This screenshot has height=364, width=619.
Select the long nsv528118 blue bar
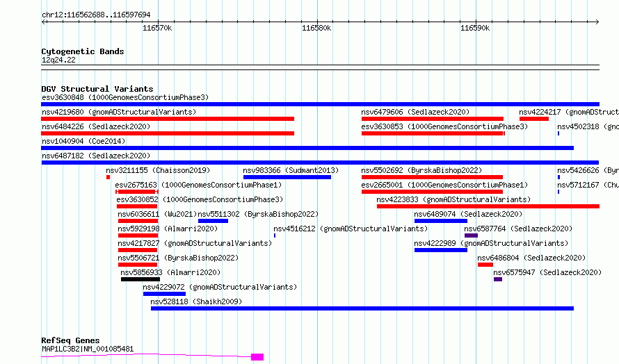pos(362,308)
